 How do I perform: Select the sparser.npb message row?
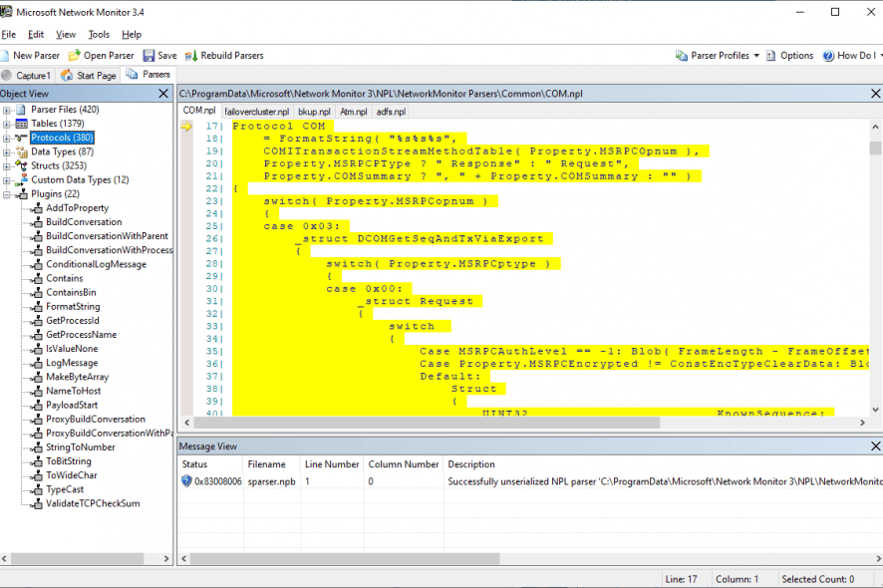tap(530, 481)
